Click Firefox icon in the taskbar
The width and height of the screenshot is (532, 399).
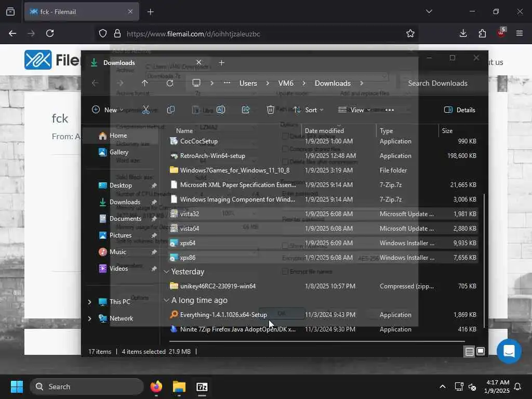156,387
